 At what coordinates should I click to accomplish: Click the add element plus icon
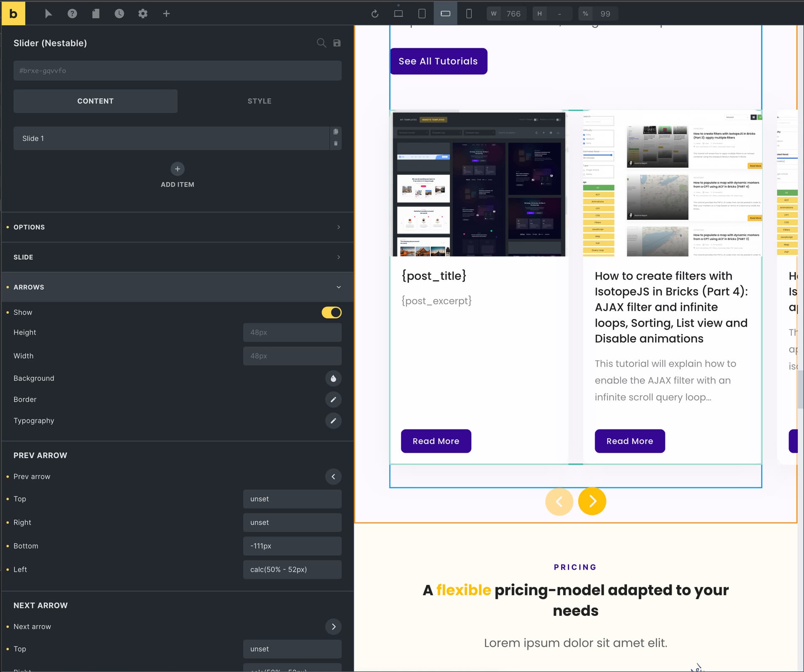coord(166,13)
